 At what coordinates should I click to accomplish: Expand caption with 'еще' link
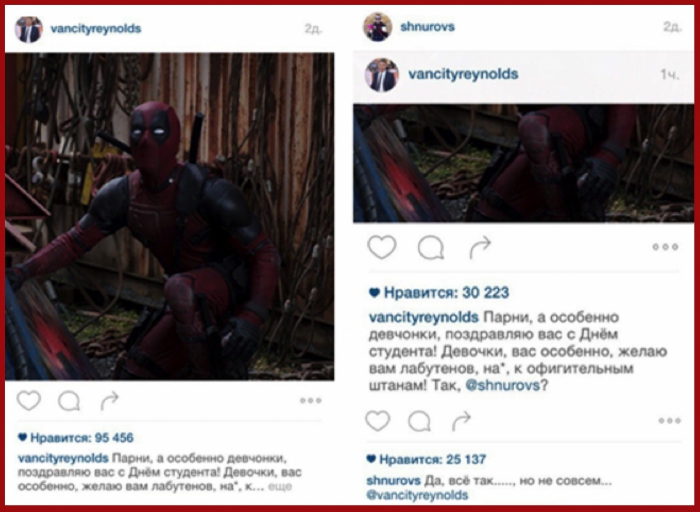[x=280, y=487]
